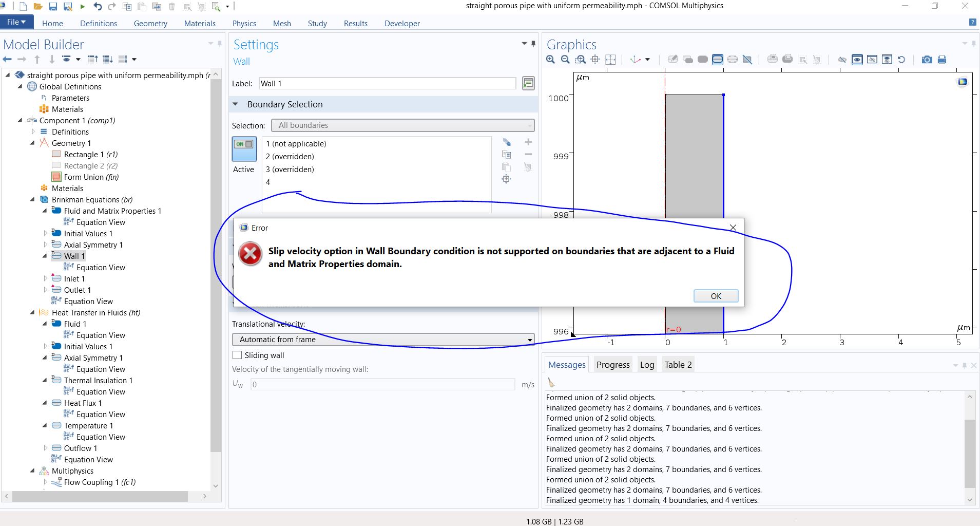980x526 pixels.
Task: Expand the Inlet 1 tree node
Action: 45,278
